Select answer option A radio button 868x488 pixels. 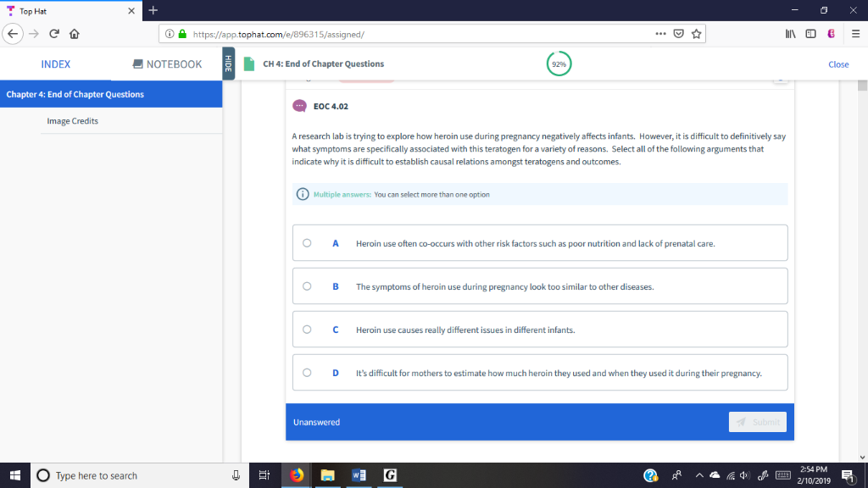click(x=307, y=243)
